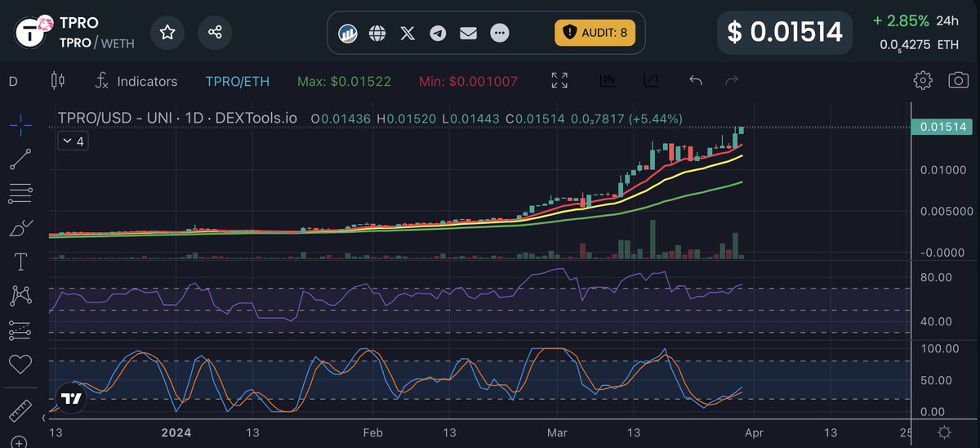Open the Telegram link icon
The image size is (980, 448).
[x=439, y=34]
